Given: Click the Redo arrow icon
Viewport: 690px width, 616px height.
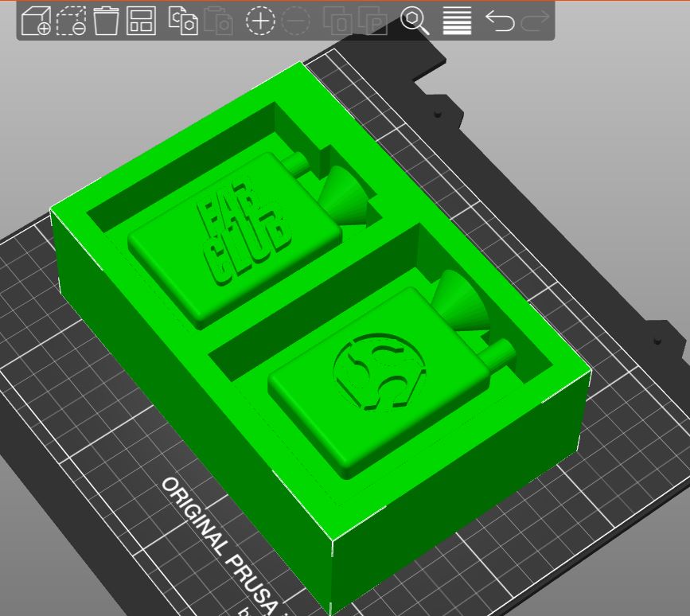Looking at the screenshot, I should coord(535,21).
